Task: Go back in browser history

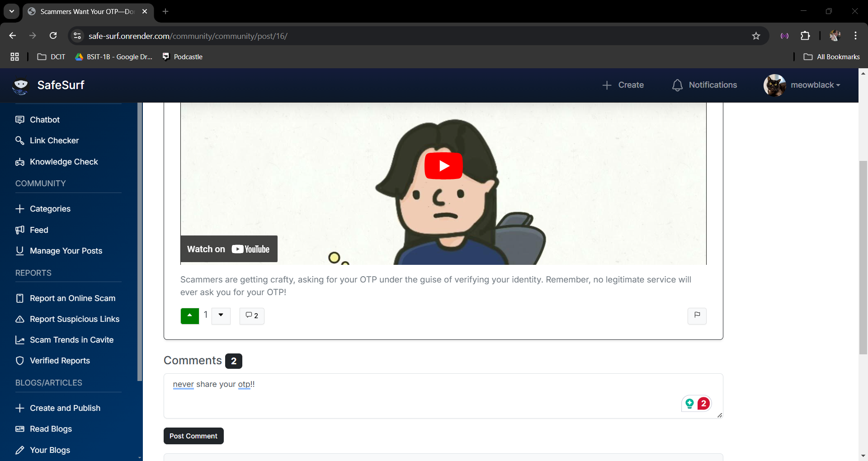Action: point(13,36)
